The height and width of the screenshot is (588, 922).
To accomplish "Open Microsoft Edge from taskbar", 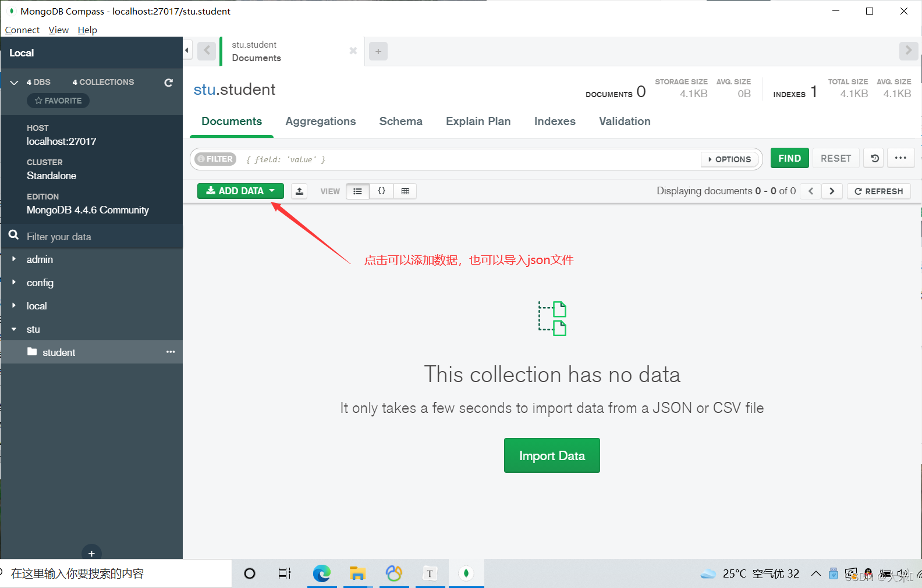I will click(x=321, y=573).
